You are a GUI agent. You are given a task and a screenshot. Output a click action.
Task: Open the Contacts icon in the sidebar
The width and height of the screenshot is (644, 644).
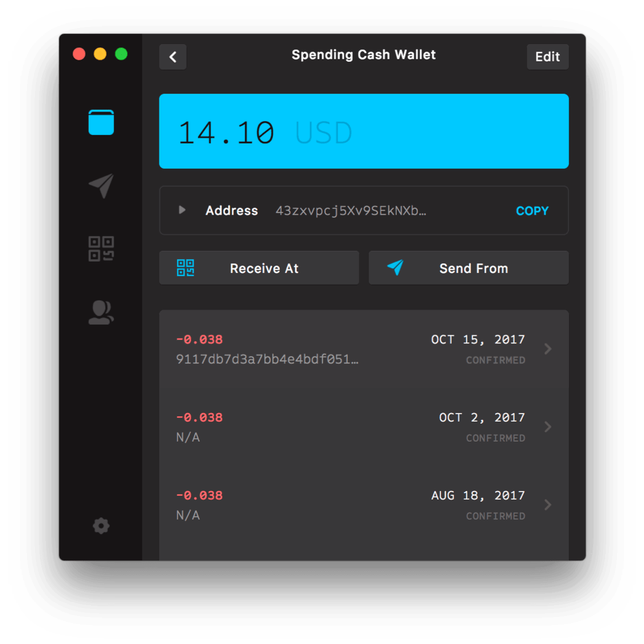(x=101, y=311)
